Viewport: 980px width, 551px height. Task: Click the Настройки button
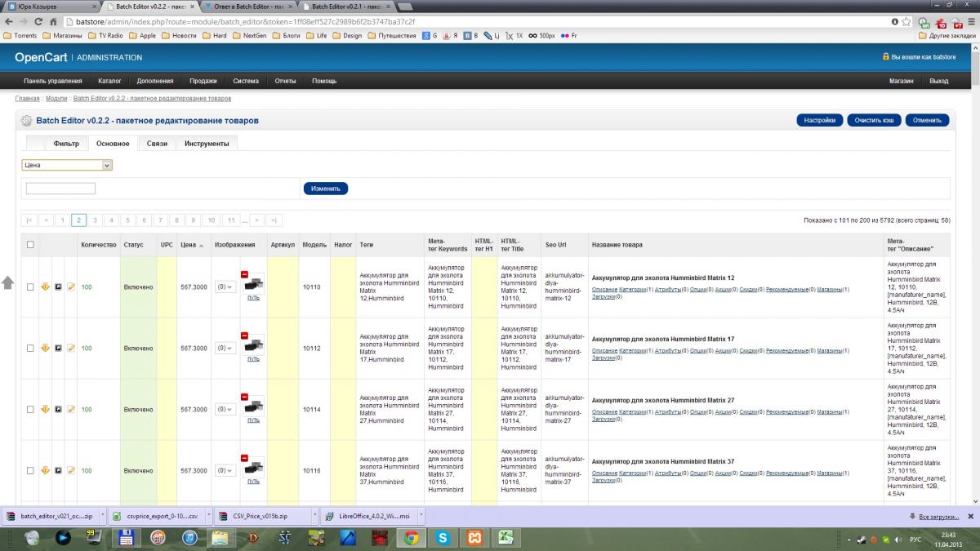[820, 120]
